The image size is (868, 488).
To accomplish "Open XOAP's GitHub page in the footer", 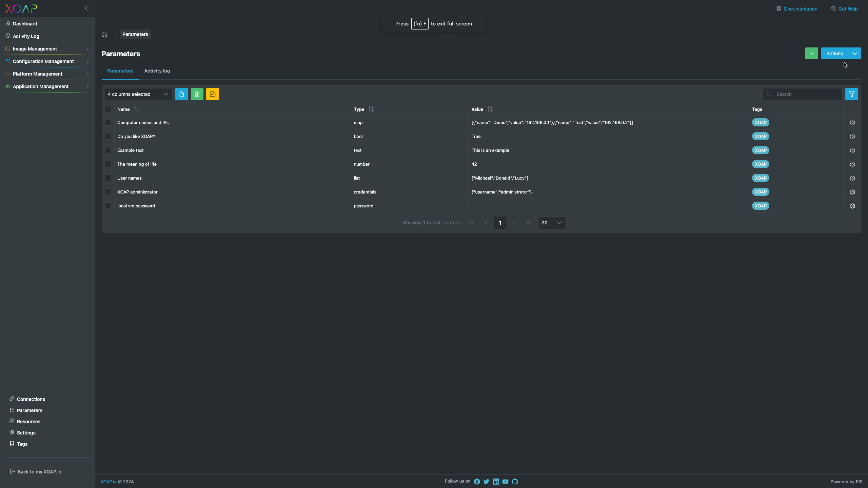I will click(515, 481).
